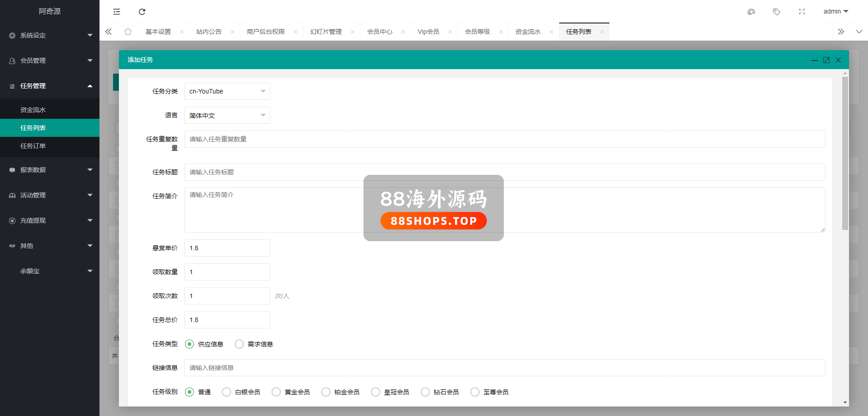868x416 pixels.
Task: Enter fullscreen mode via header icon
Action: click(x=802, y=12)
